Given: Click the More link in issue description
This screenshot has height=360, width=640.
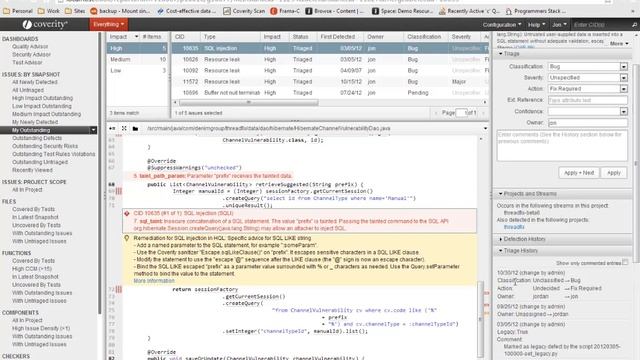Looking at the screenshot, I should [619, 44].
